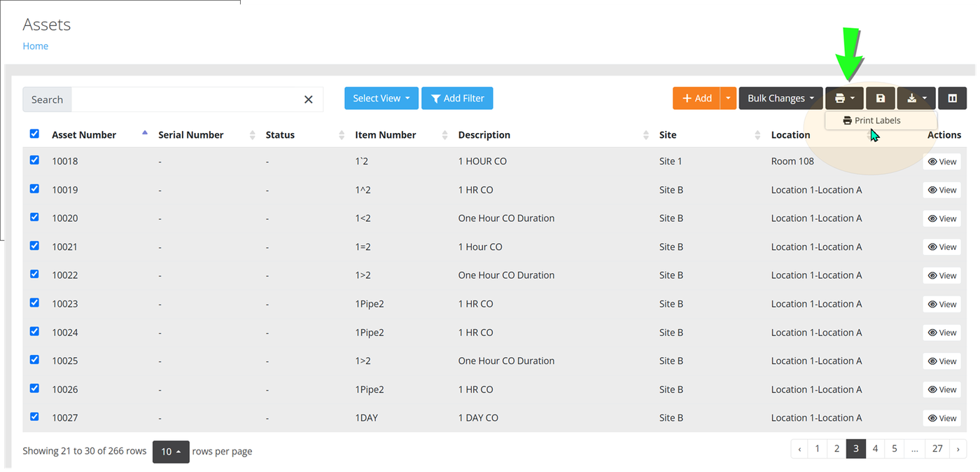Go to previous page arrow
980x472 pixels.
[799, 449]
